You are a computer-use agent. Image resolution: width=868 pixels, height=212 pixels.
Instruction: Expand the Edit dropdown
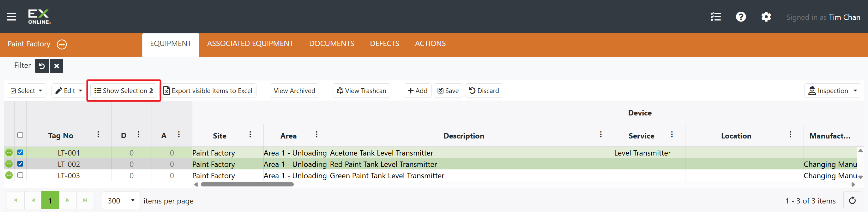click(69, 91)
